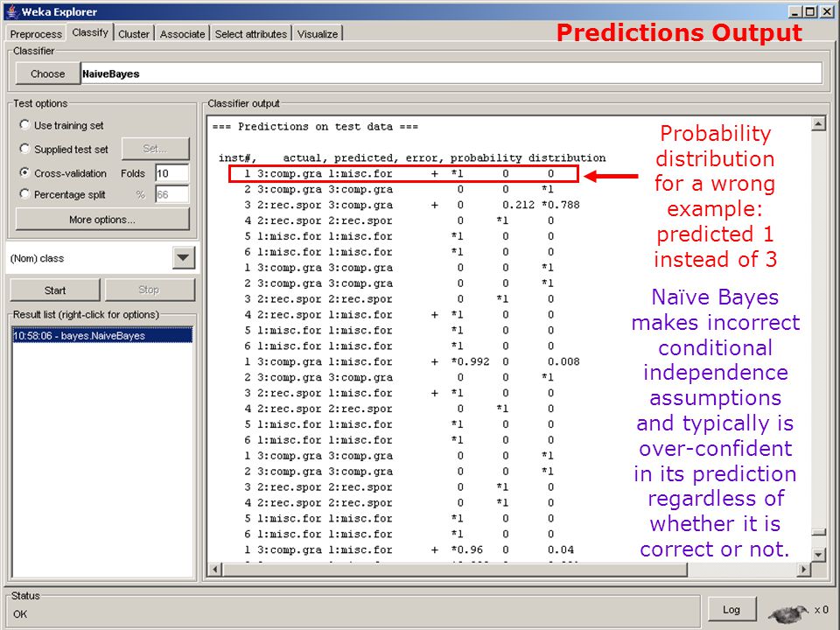Click the '0.212' probability value
840x630 pixels.
point(519,205)
